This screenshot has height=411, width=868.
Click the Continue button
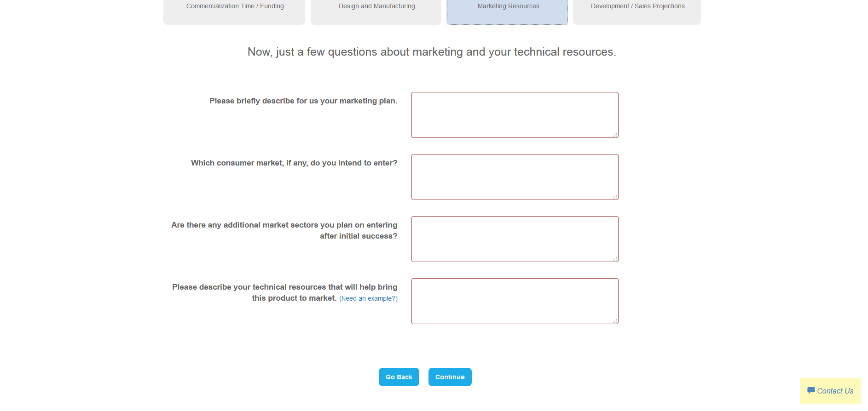pyautogui.click(x=450, y=377)
